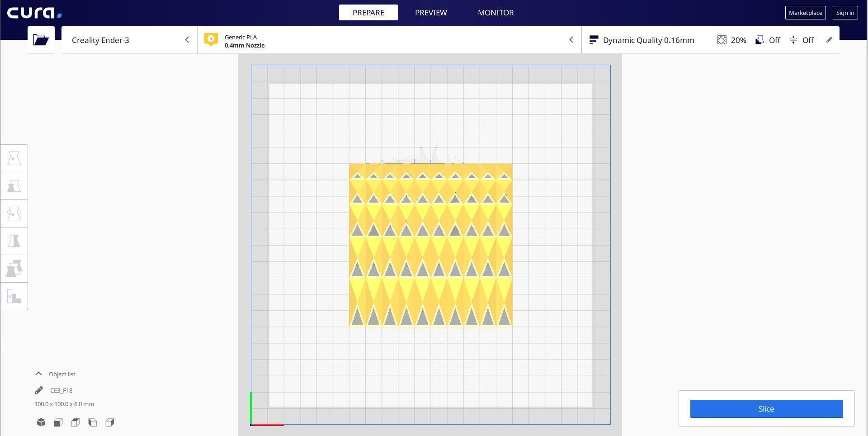This screenshot has width=868, height=436.
Task: Switch to the PREPARE stage
Action: [368, 13]
